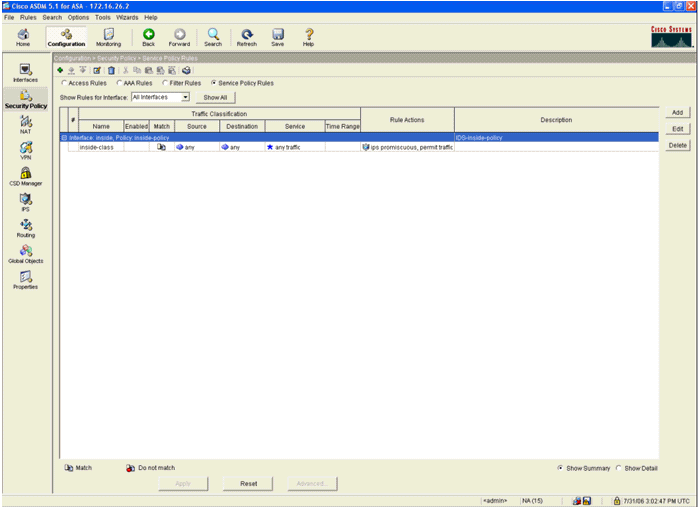Open Properties in the sidebar

point(25,280)
